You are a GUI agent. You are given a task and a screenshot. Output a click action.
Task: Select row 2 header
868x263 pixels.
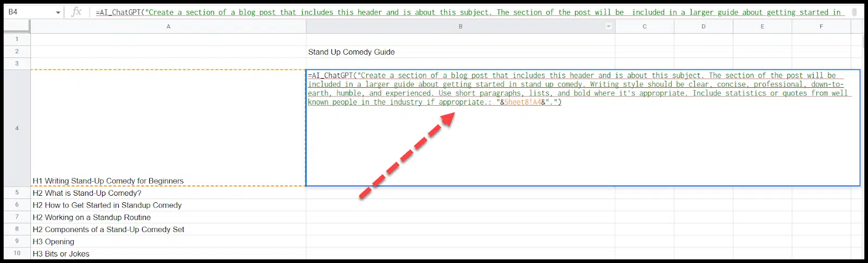(x=17, y=52)
